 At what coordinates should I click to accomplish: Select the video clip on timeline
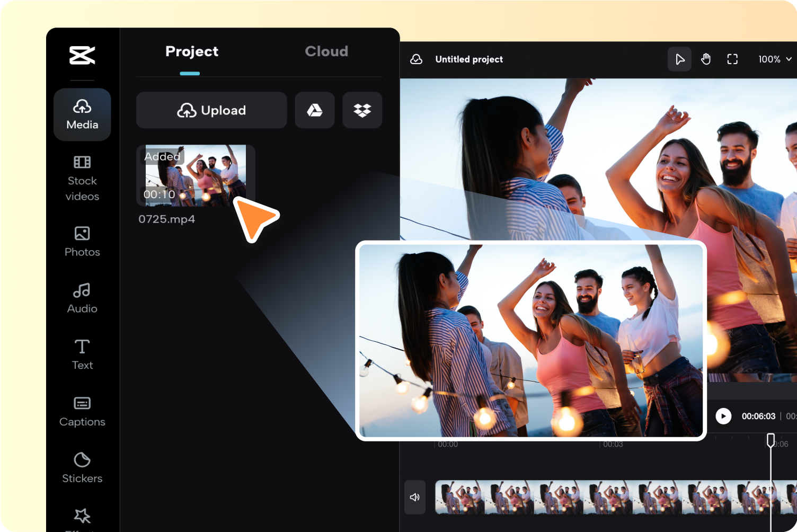[616, 497]
